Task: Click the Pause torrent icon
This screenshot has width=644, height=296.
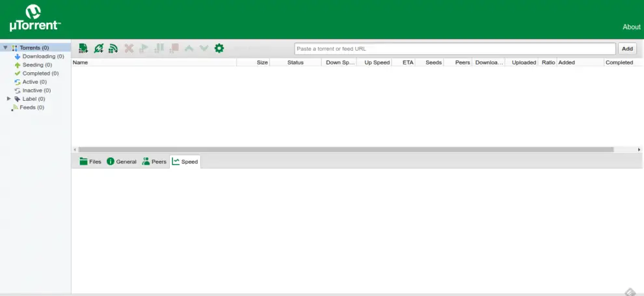Action: 159,48
